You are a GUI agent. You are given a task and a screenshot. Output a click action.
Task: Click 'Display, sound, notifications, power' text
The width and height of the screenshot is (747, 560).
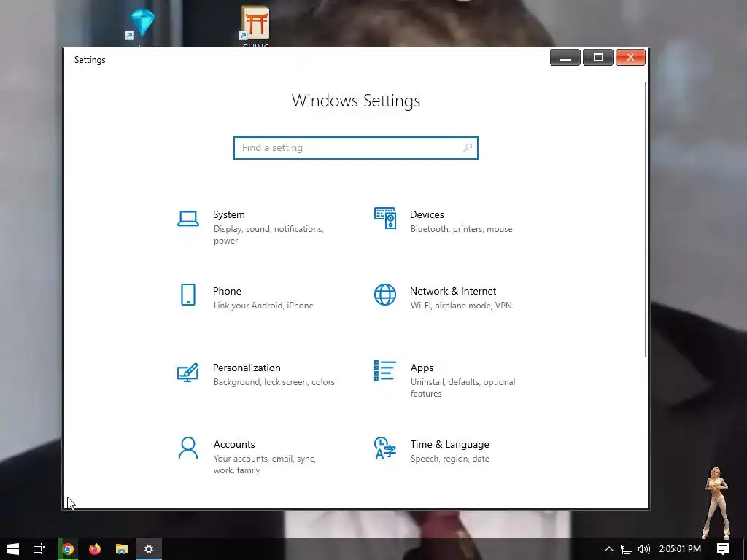tap(268, 235)
